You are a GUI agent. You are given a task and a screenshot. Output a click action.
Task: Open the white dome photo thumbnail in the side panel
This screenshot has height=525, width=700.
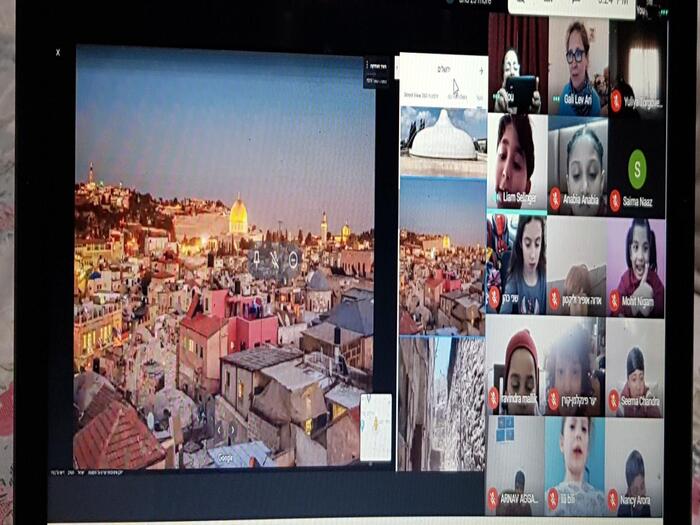(x=443, y=141)
